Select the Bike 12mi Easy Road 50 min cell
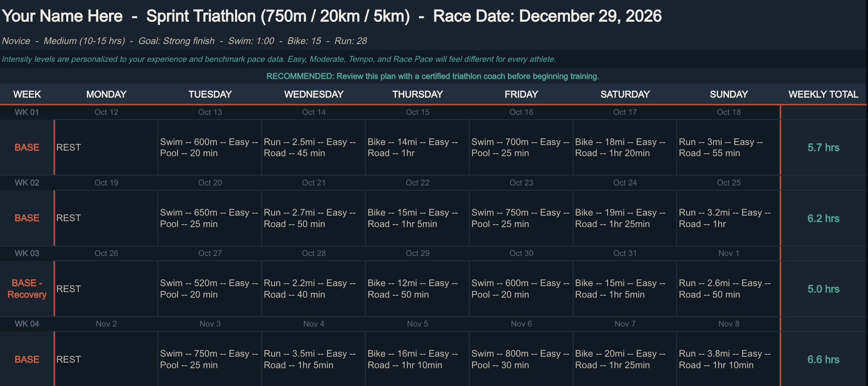 417,289
